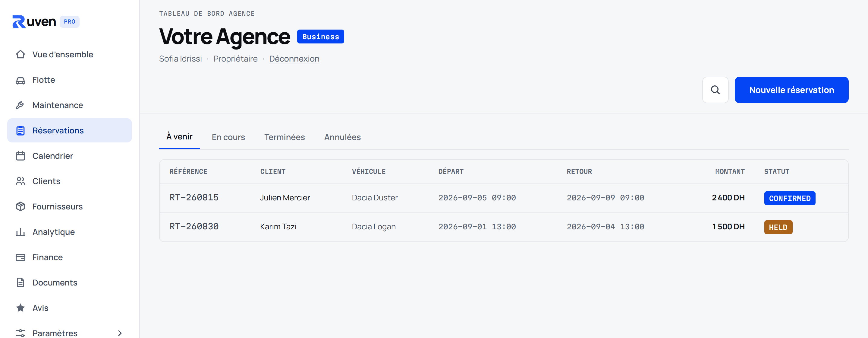Click the calendar icon beside Calendrier
Viewport: 868px width, 338px height.
20,156
